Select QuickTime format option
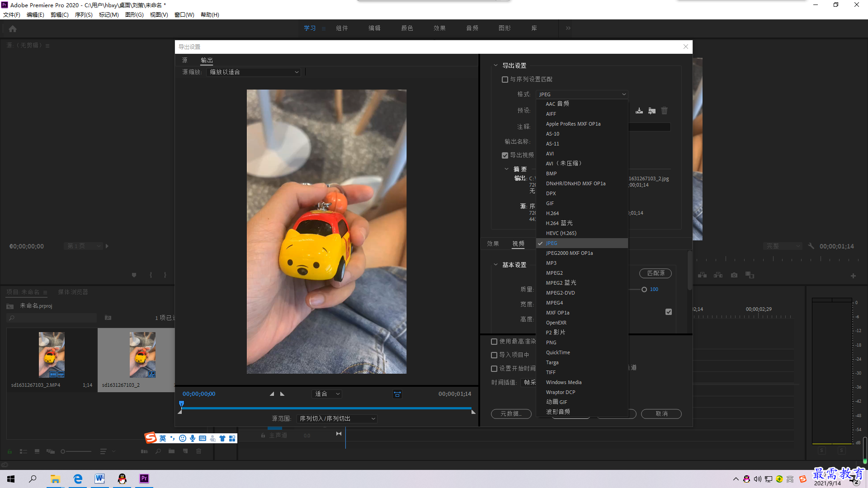868x488 pixels. (582, 352)
